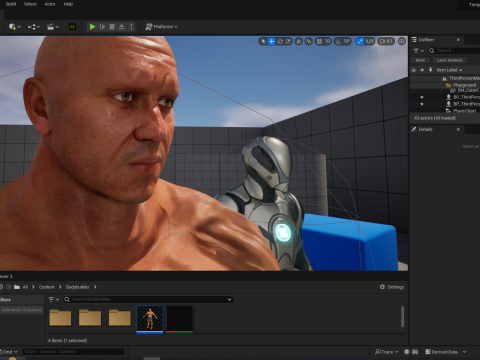Toggle rotation snapping in viewport

pos(338,41)
